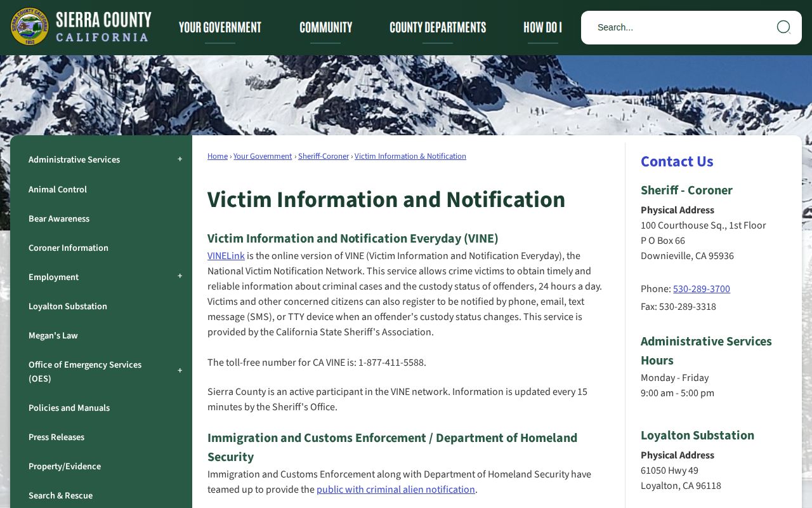Open Bear Awareness in the sidebar
The height and width of the screenshot is (508, 812).
click(59, 218)
